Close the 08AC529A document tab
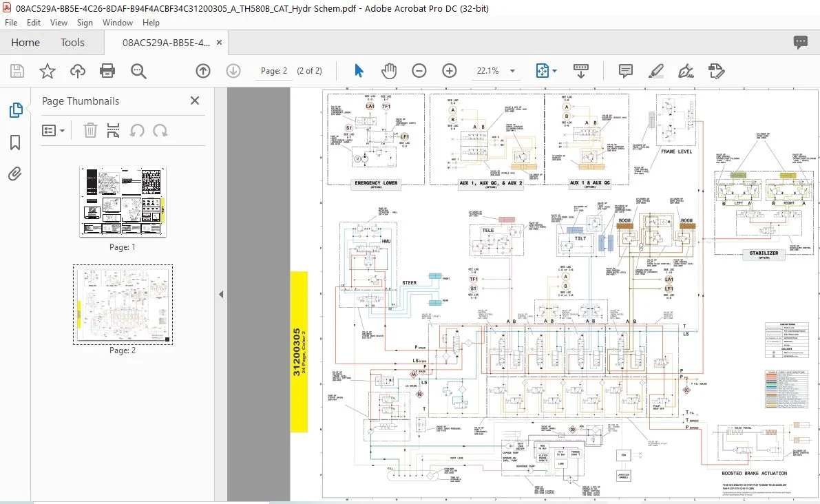 pyautogui.click(x=219, y=43)
